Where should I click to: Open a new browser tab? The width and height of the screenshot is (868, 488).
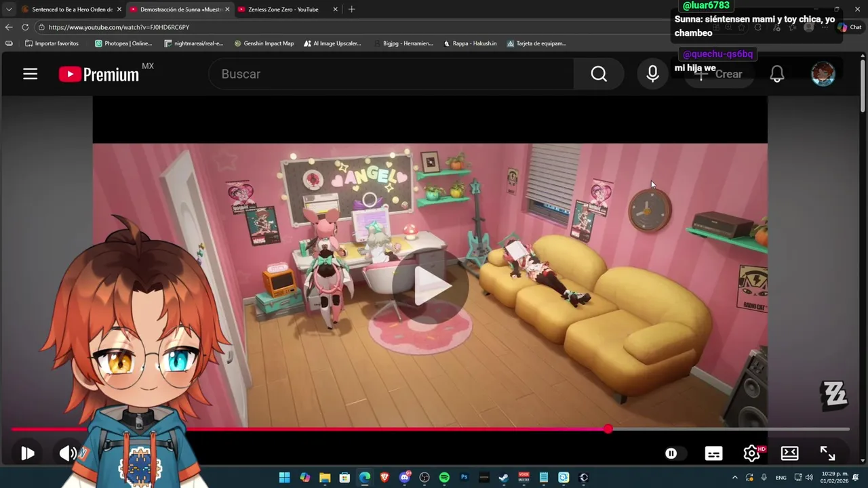[x=351, y=9]
